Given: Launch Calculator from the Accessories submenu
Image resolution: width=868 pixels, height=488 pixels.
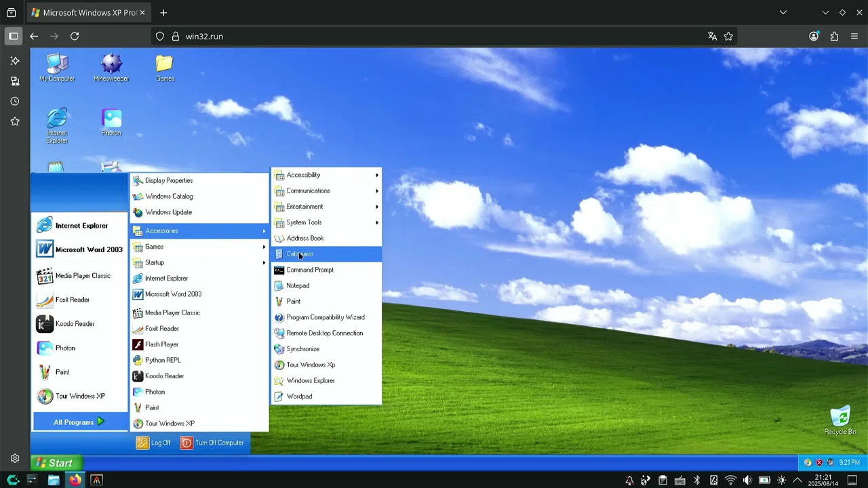Looking at the screenshot, I should tap(326, 254).
